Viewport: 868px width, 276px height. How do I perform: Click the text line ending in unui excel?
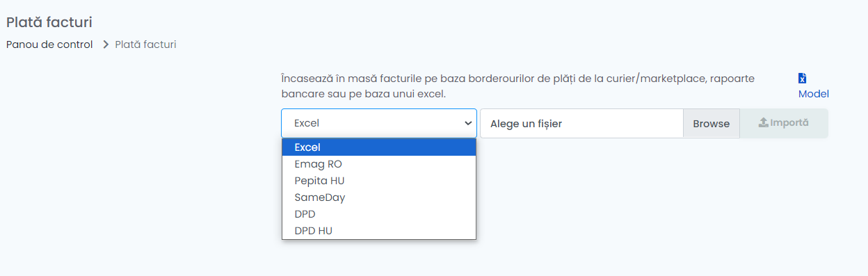point(363,93)
